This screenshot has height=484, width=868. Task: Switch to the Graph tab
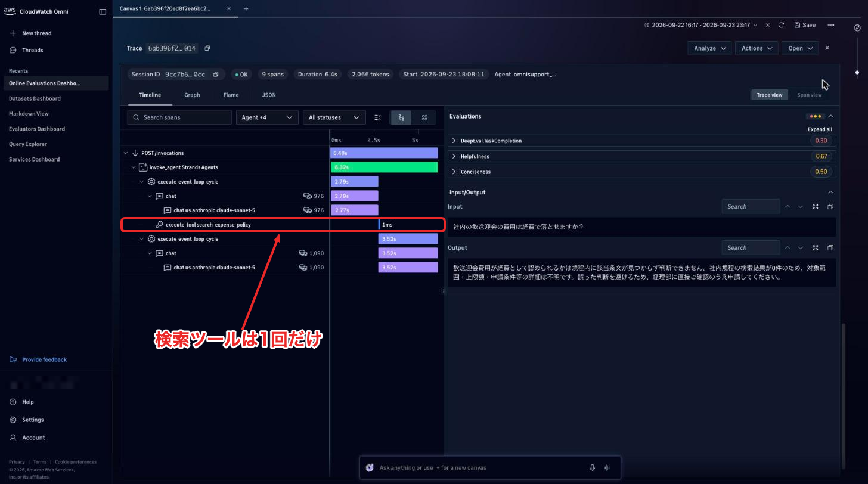tap(192, 95)
